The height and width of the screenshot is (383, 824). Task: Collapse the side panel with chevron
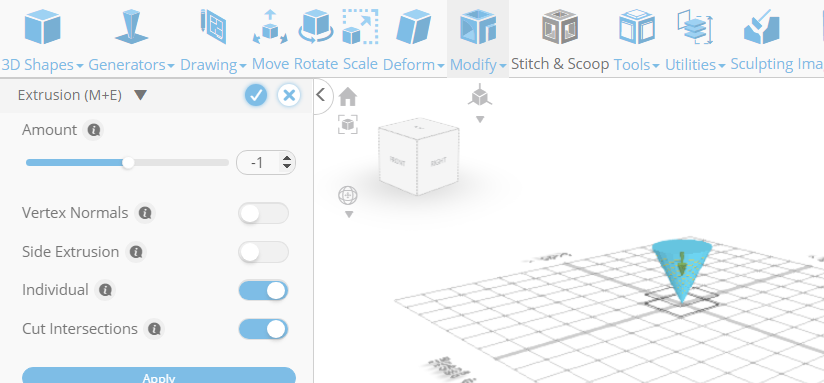coord(321,96)
